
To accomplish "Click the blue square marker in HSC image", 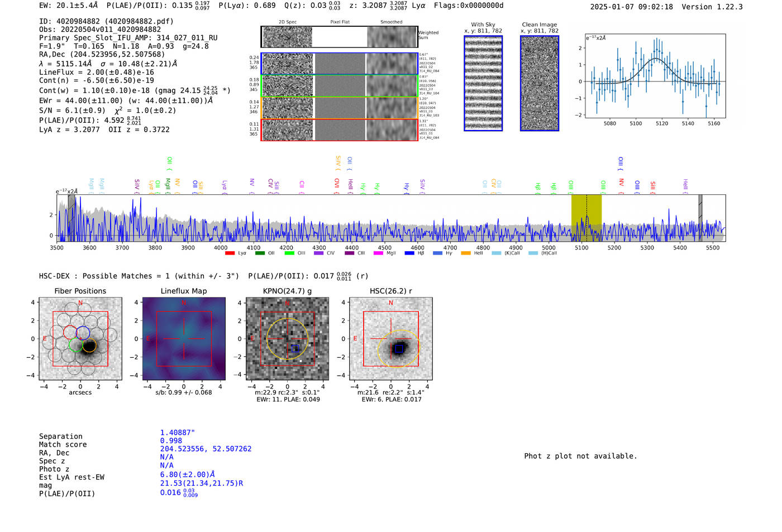I will [399, 349].
